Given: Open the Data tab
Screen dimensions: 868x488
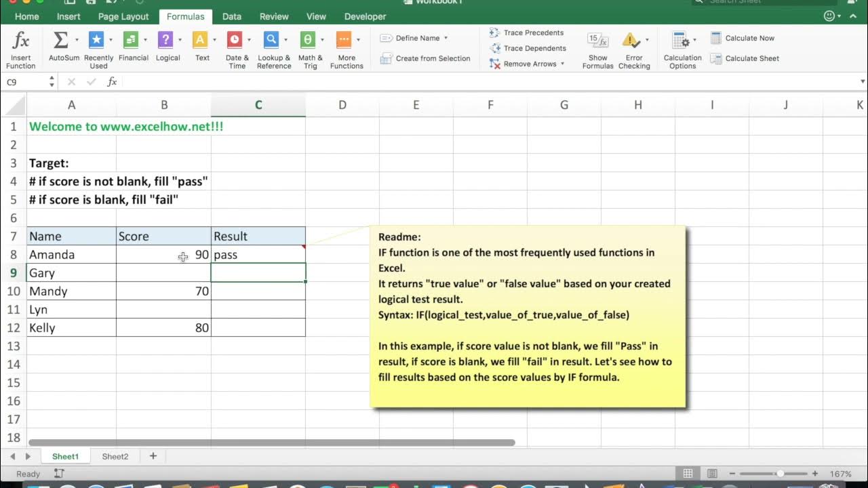Looking at the screenshot, I should (x=232, y=16).
